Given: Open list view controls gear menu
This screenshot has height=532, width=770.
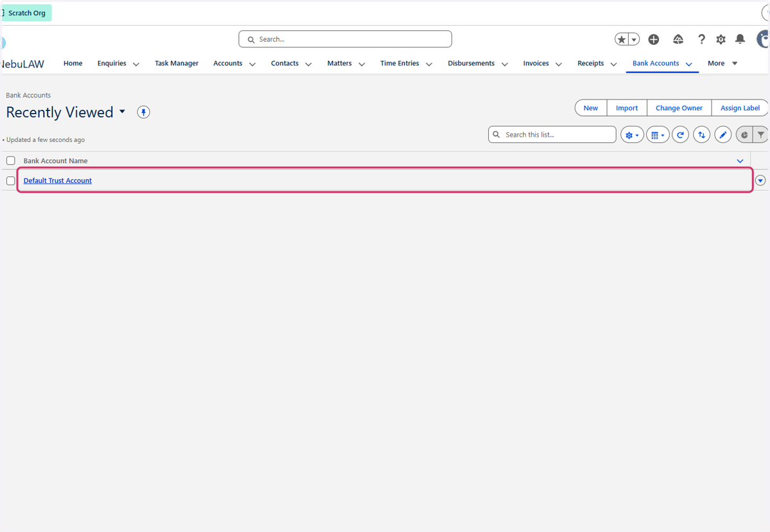Looking at the screenshot, I should pyautogui.click(x=632, y=135).
